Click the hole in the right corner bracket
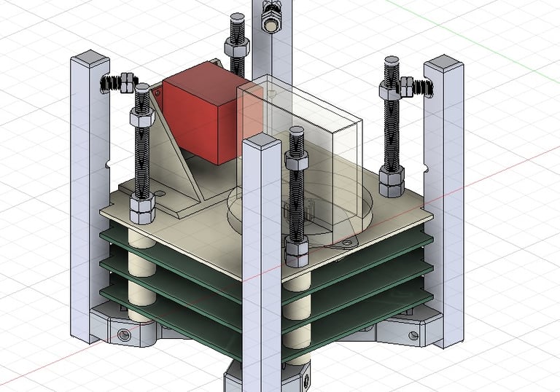560x392 pixels. (x=413, y=335)
